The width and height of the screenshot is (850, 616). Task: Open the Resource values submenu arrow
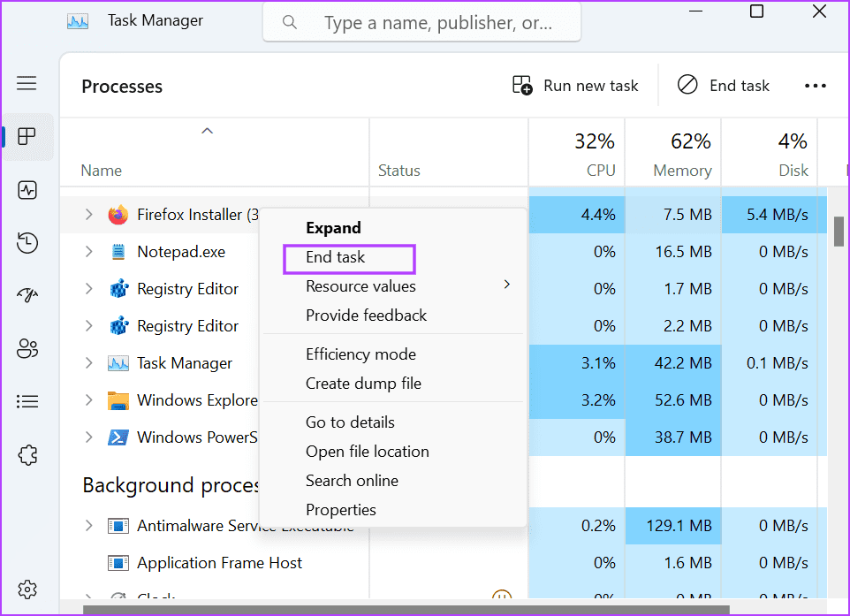tap(507, 285)
